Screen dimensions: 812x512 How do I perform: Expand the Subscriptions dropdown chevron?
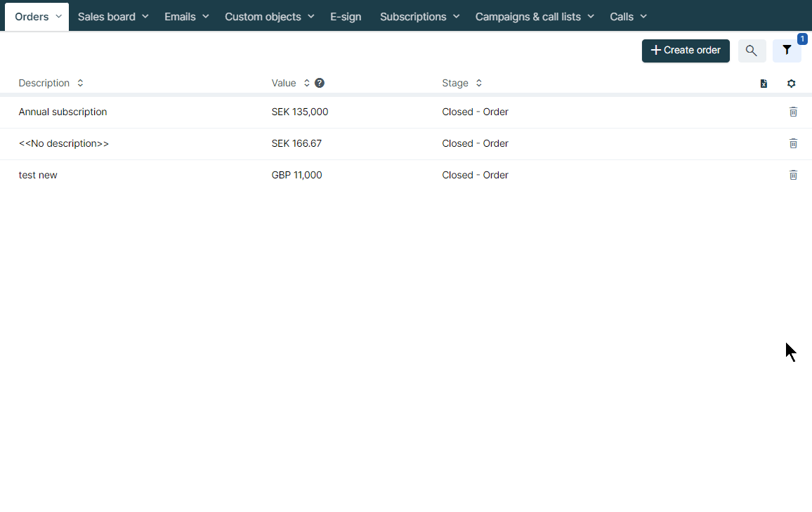pyautogui.click(x=457, y=17)
